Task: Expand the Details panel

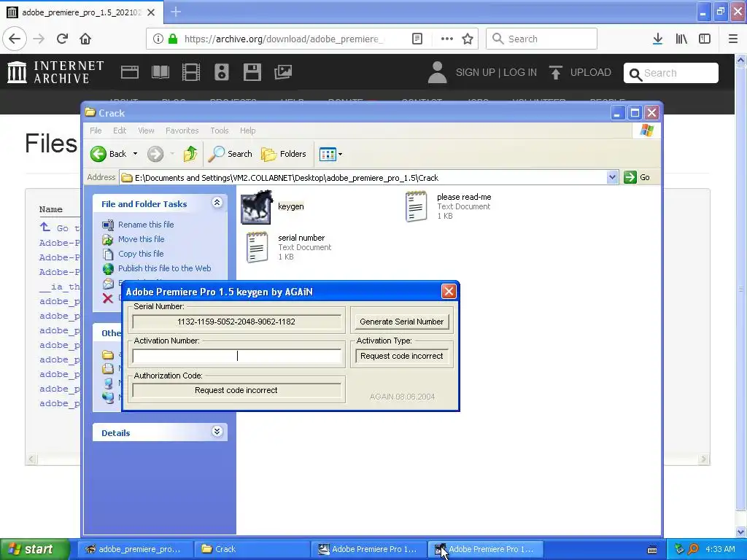Action: coord(217,432)
